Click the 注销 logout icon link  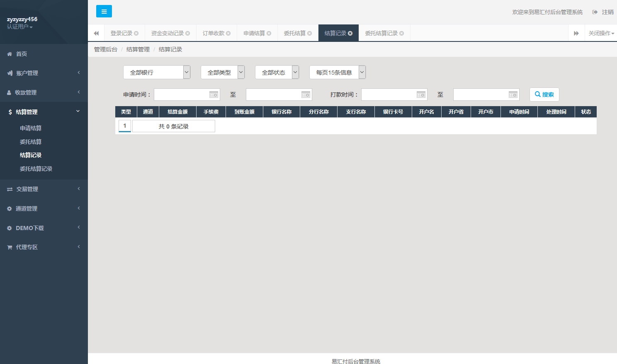pos(603,12)
